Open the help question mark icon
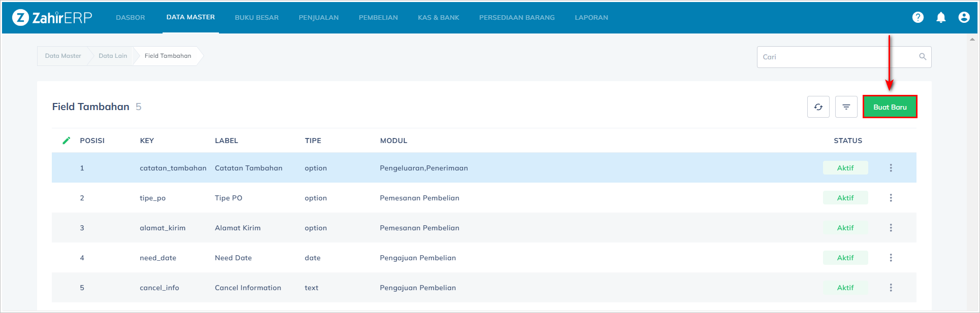This screenshot has height=313, width=980. tap(918, 17)
